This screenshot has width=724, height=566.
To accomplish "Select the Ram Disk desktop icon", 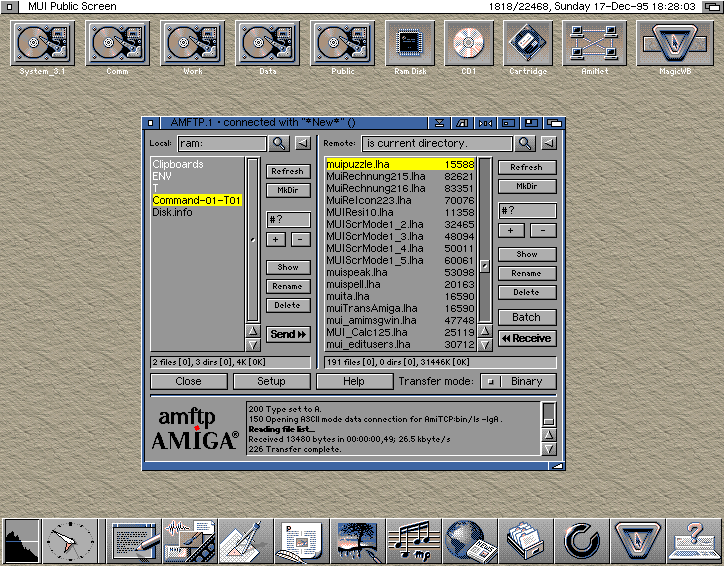I will (x=408, y=45).
